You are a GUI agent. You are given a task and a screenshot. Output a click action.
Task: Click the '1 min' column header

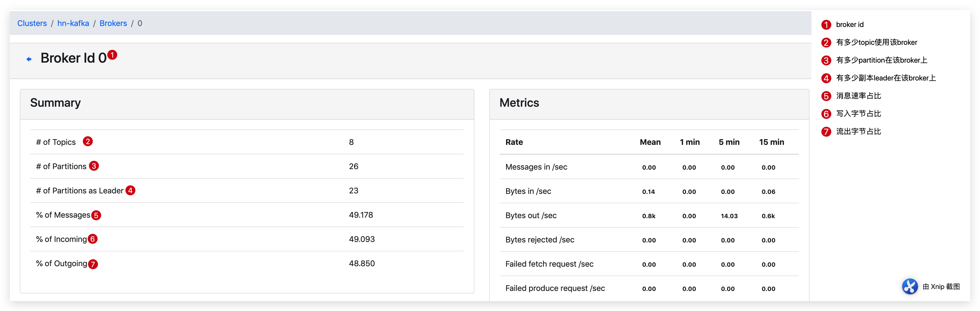(690, 142)
